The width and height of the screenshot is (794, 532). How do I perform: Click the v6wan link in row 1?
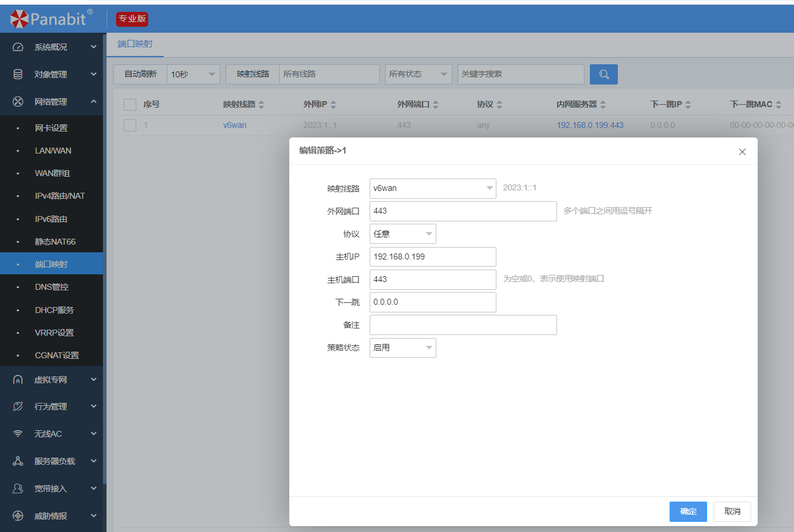click(x=235, y=125)
